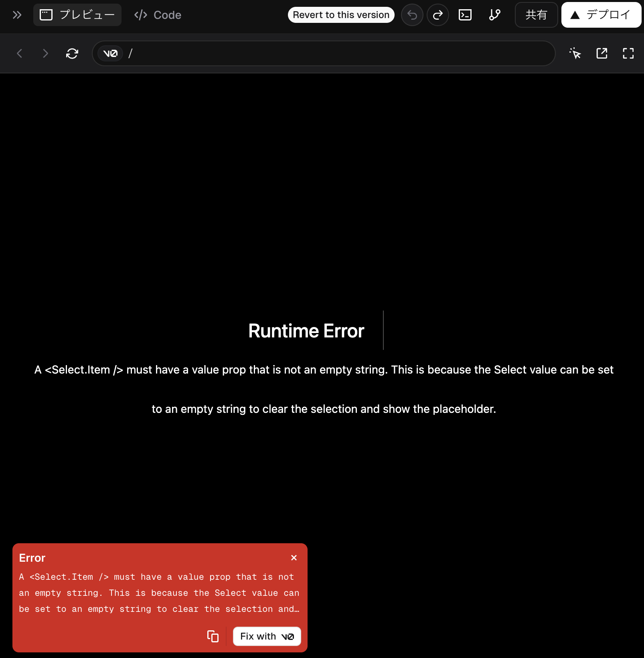Expand the collapsed sidebar with double chevron
This screenshot has width=644, height=658.
coord(17,15)
